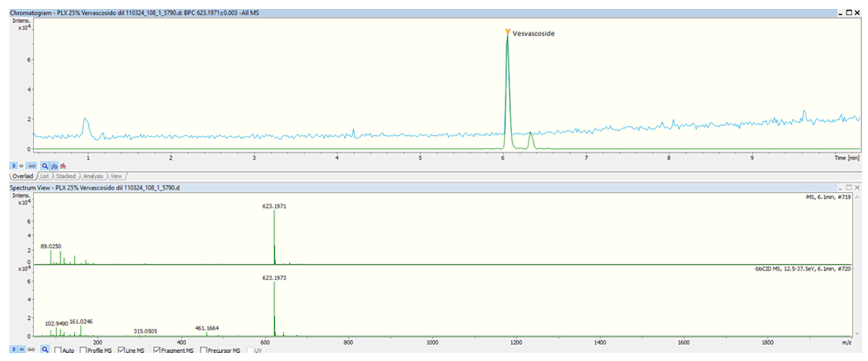Enable the Auto checkbox

tap(58, 350)
